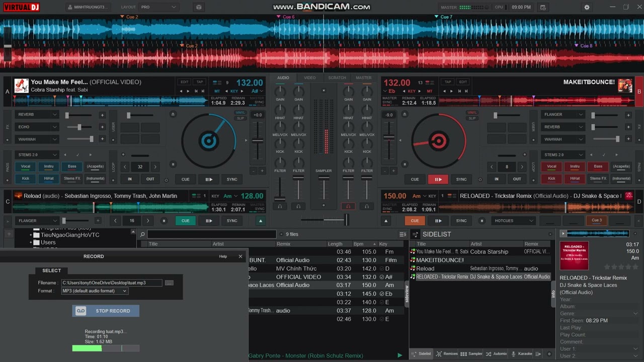644x362 pixels.
Task: Open the HOTCUES dropdown on deck D
Action: point(513,221)
